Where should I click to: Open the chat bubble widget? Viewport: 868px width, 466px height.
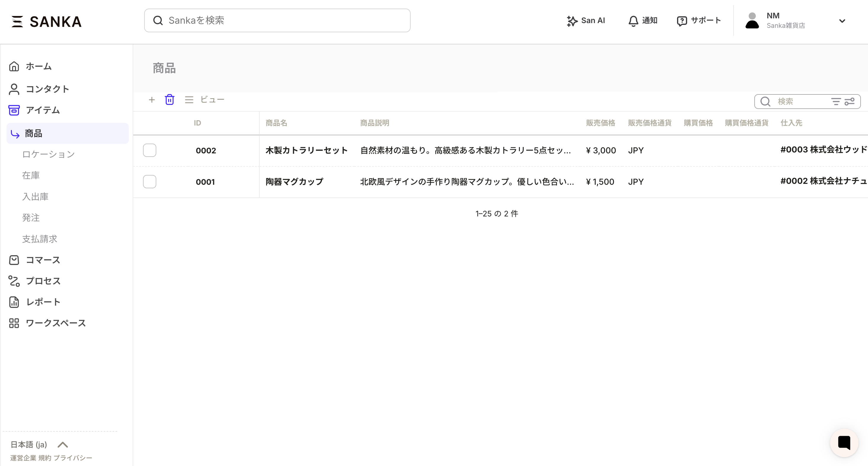tap(844, 443)
